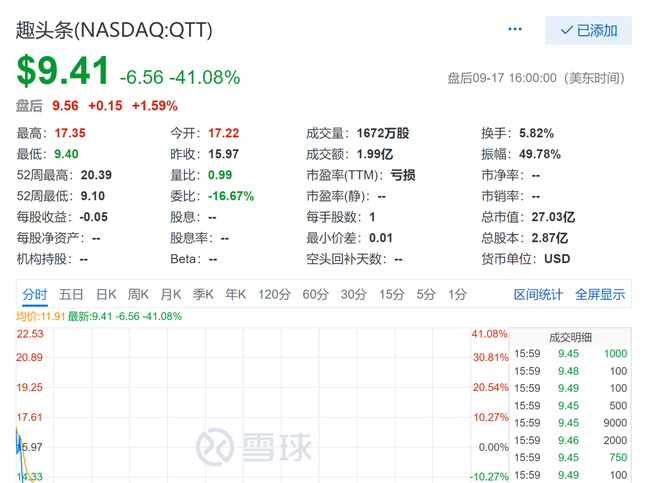The height and width of the screenshot is (483, 650).
Task: Click the 最低 value 9.40
Action: (66, 154)
